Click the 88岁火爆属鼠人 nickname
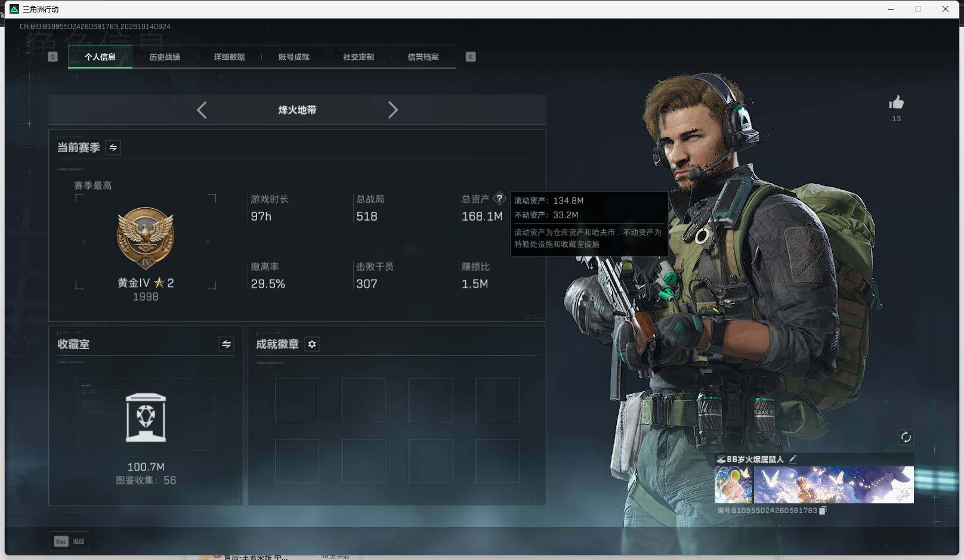The height and width of the screenshot is (560, 964). (755, 459)
